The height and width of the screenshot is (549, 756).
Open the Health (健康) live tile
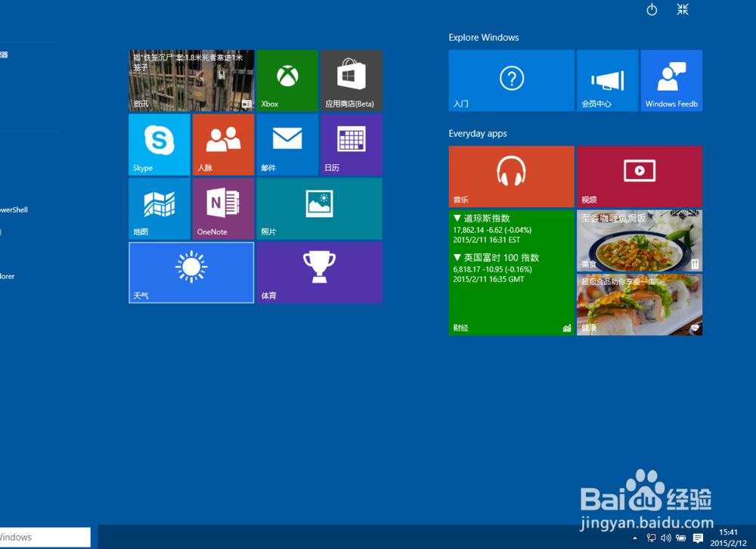[x=640, y=305]
